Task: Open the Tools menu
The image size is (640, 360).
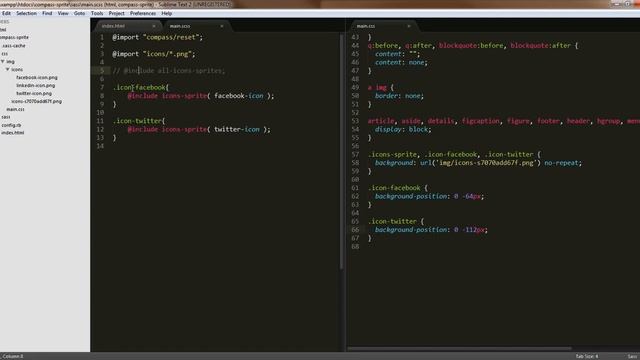Action: [97, 13]
